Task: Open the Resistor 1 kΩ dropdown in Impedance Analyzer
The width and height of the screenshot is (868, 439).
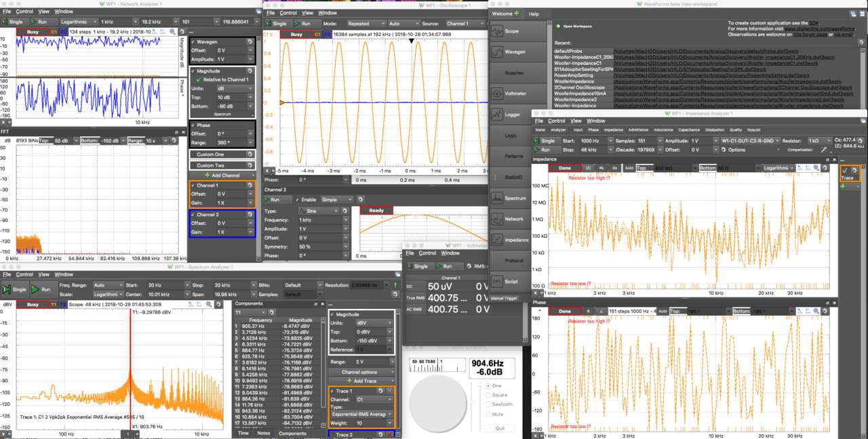Action: tap(821, 140)
